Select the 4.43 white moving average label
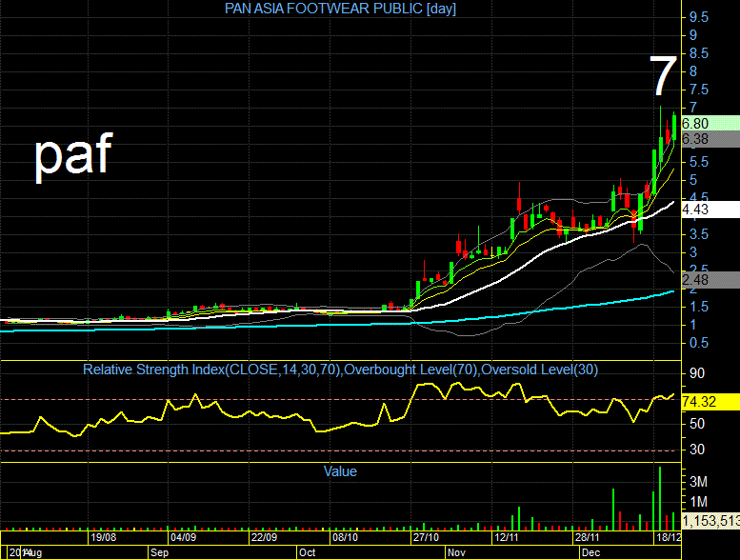Screen dimensions: 740x560 pyautogui.click(x=710, y=209)
